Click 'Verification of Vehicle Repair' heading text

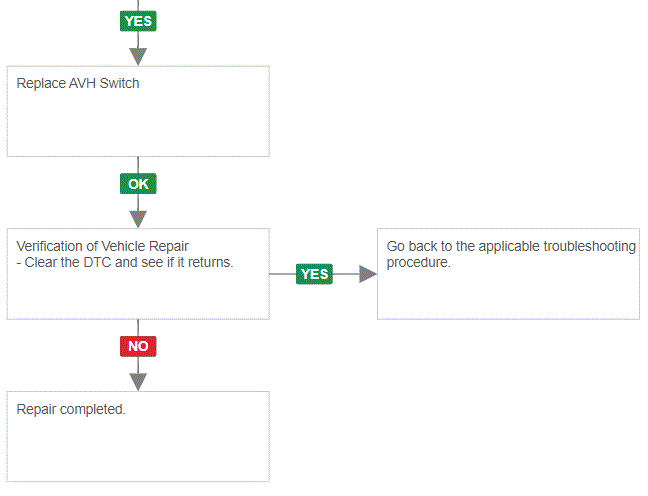[102, 246]
